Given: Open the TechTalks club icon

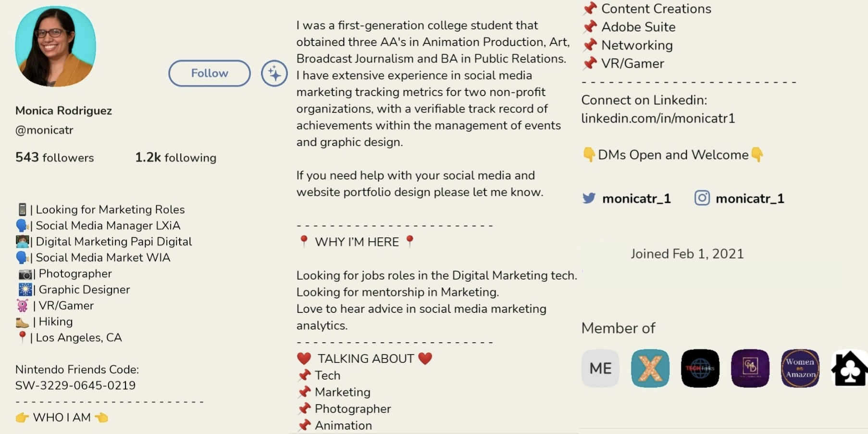Looking at the screenshot, I should [700, 368].
